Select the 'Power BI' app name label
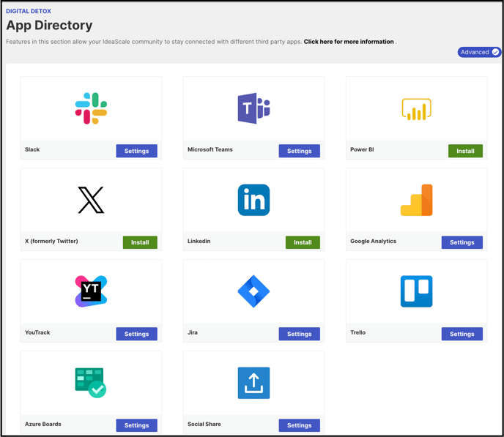The image size is (504, 437). point(362,149)
